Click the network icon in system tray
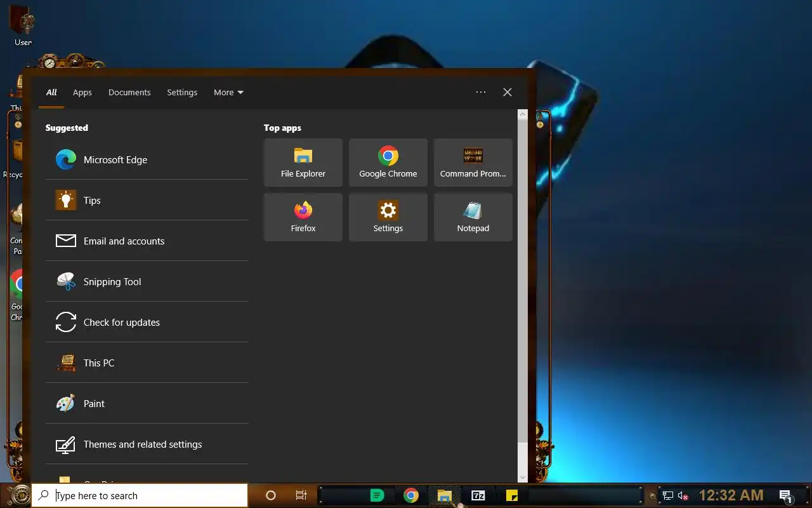812x508 pixels. point(668,495)
